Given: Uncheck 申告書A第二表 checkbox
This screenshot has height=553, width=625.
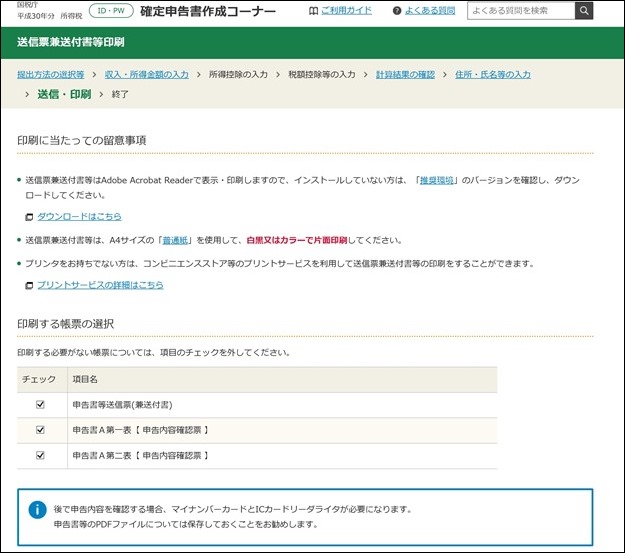Looking at the screenshot, I should [40, 455].
